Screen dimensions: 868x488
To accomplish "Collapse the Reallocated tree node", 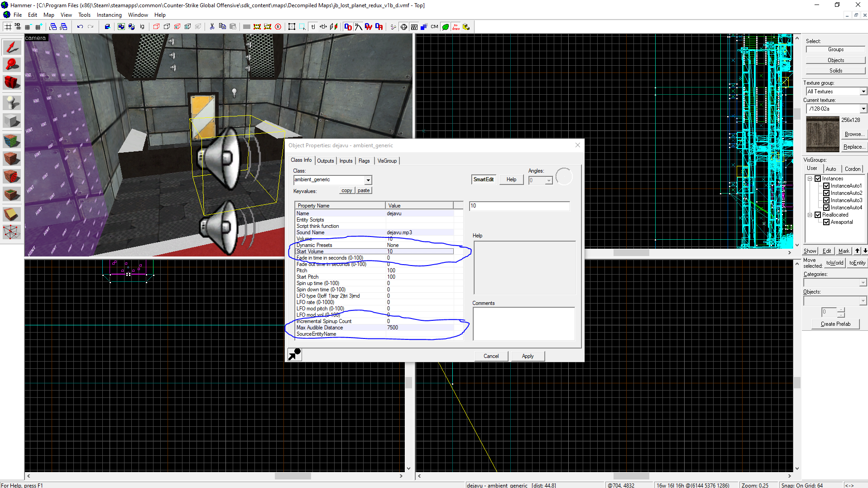I will click(x=810, y=215).
